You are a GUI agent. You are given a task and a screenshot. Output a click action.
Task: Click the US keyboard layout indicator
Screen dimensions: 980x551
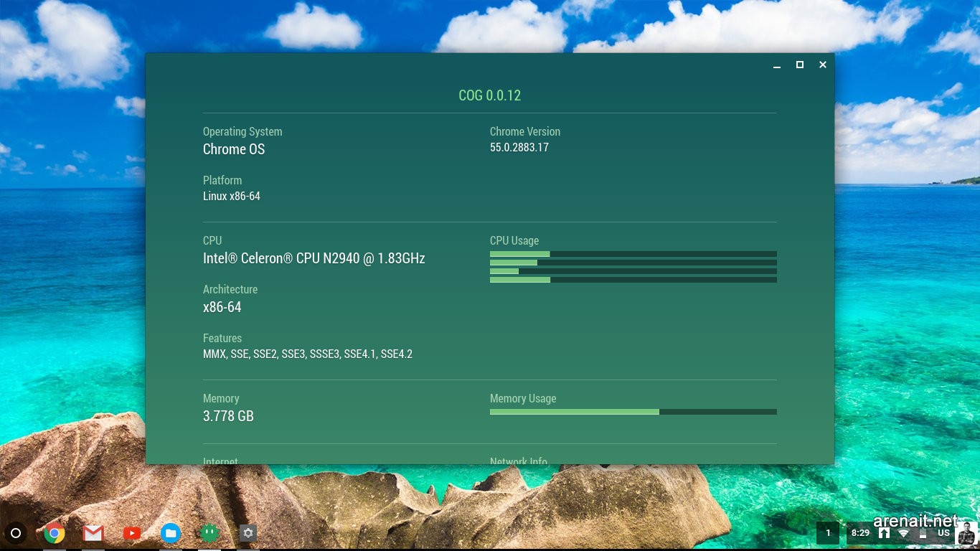point(943,533)
